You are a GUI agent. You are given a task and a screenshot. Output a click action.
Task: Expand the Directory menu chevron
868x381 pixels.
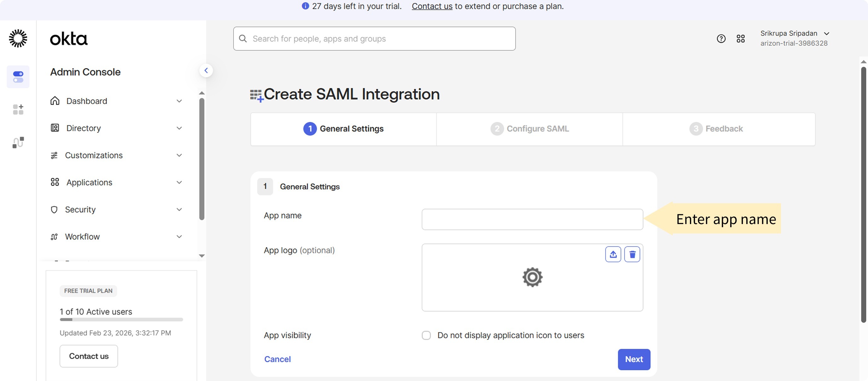tap(179, 128)
